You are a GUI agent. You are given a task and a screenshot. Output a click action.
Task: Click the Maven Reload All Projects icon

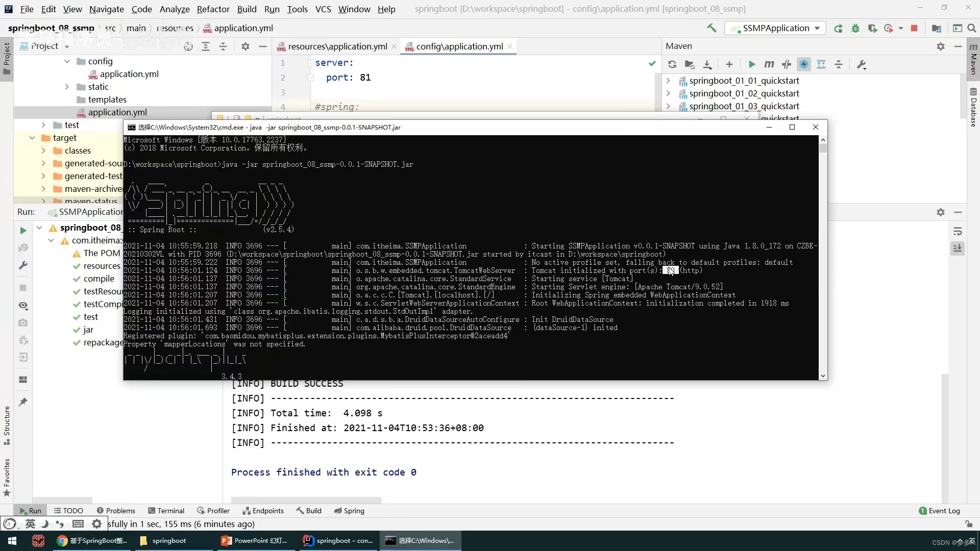672,64
